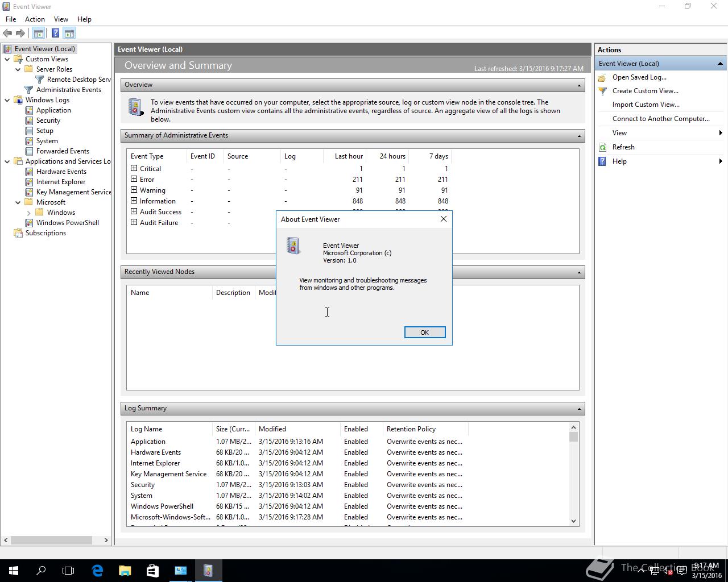Click Create Custom View funnel icon
728x582 pixels.
pos(602,91)
